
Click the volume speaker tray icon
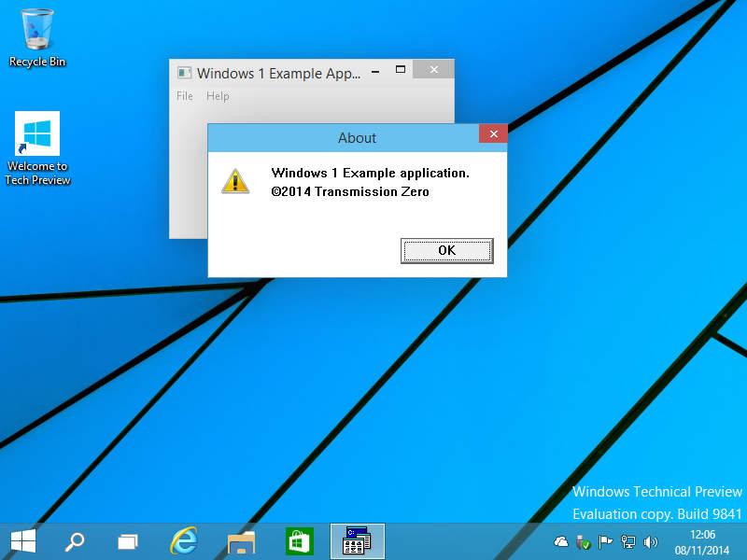click(x=650, y=542)
